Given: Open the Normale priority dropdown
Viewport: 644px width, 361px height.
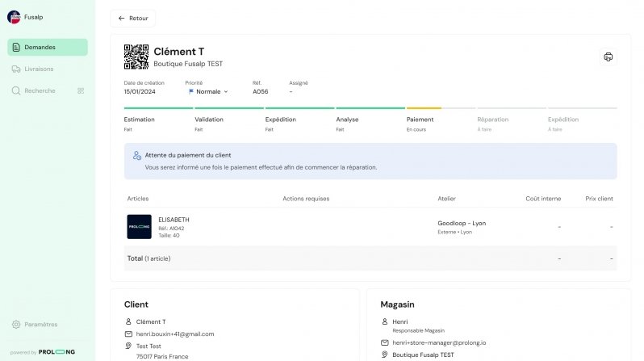Looking at the screenshot, I should pos(208,91).
